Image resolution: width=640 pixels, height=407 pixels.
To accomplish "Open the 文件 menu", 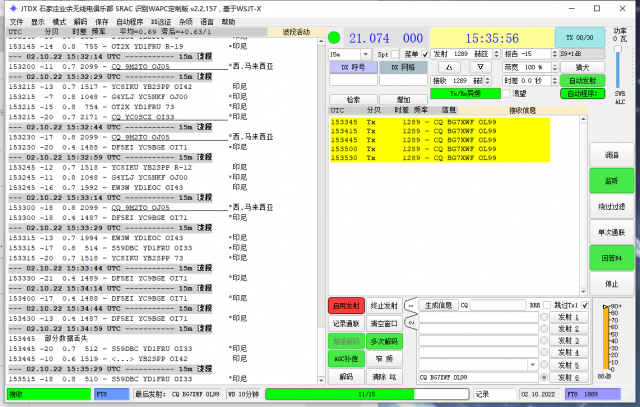I will (x=16, y=22).
